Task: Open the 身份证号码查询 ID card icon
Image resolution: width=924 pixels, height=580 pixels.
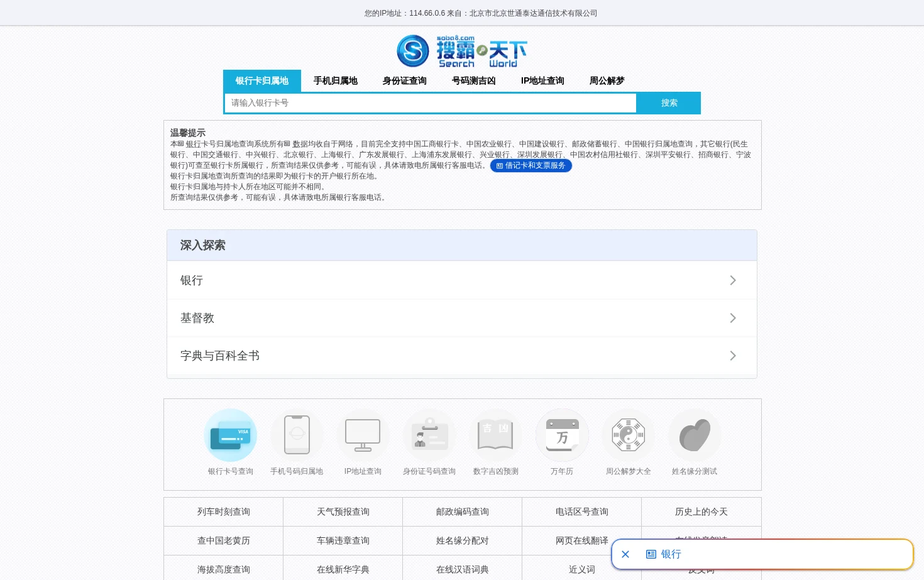Action: [429, 435]
